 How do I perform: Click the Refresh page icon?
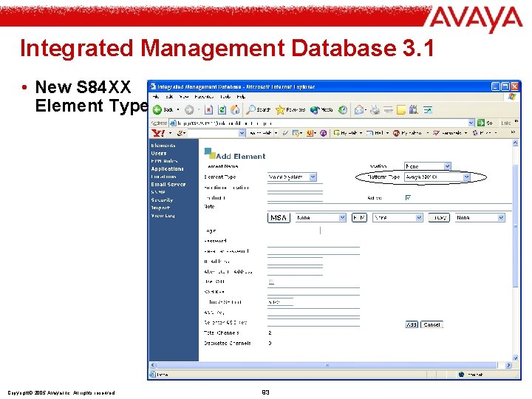point(222,109)
